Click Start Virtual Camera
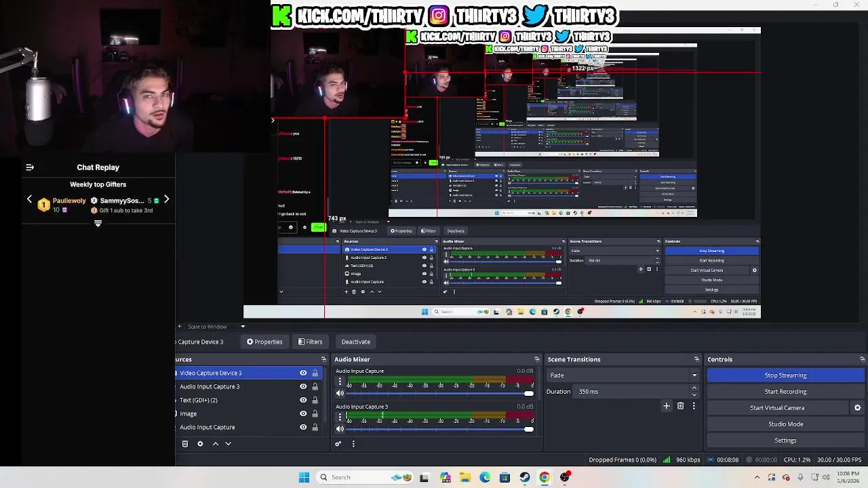The width and height of the screenshot is (868, 488). point(777,408)
